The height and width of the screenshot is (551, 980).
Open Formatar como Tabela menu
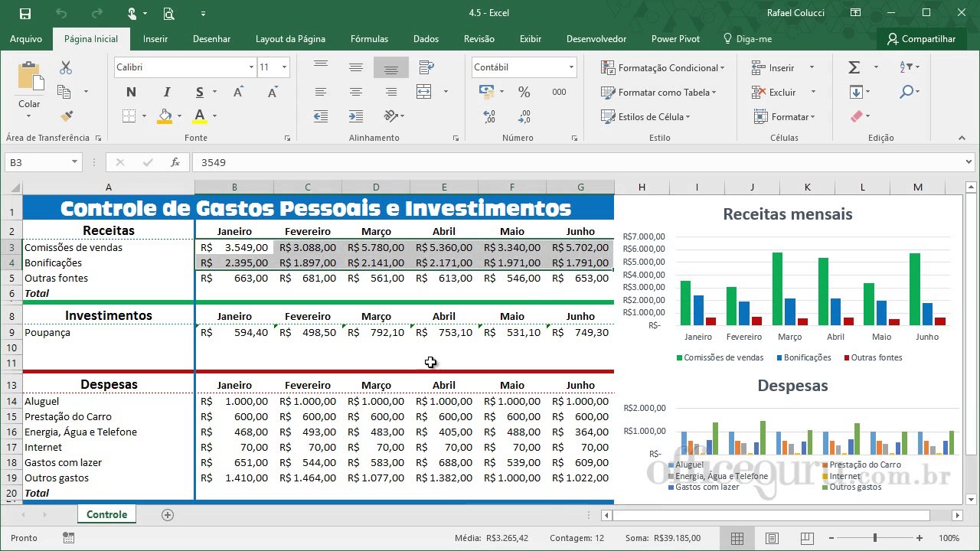pos(658,92)
